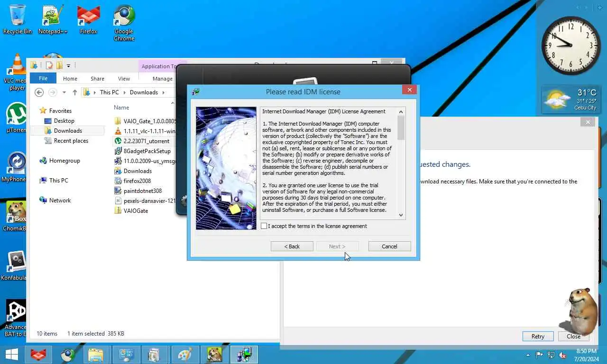The height and width of the screenshot is (364, 607).
Task: Switch to the IDM installer taskbar icon
Action: click(244, 355)
